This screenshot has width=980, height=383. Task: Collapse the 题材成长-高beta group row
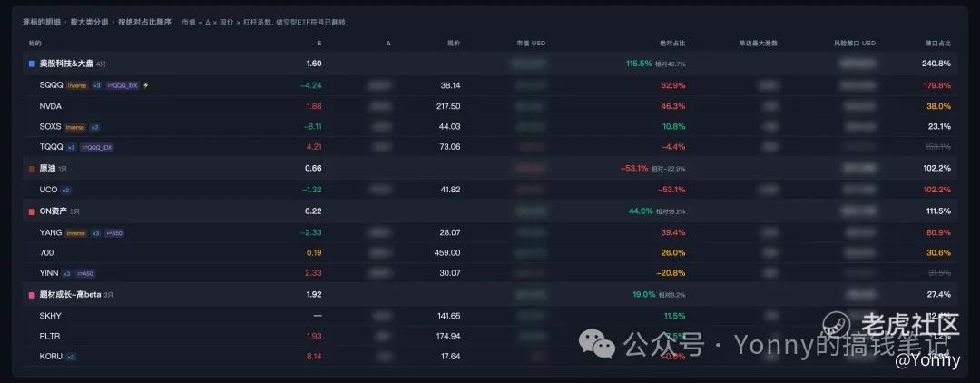tap(489, 295)
